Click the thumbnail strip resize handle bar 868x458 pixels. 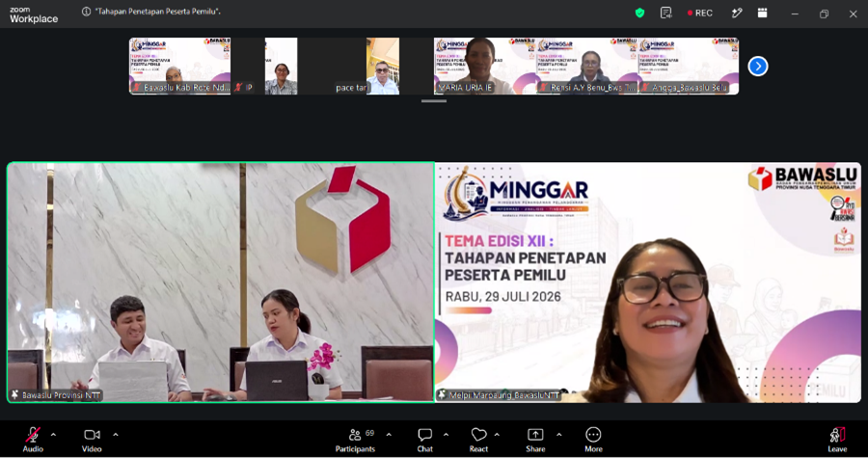click(434, 101)
